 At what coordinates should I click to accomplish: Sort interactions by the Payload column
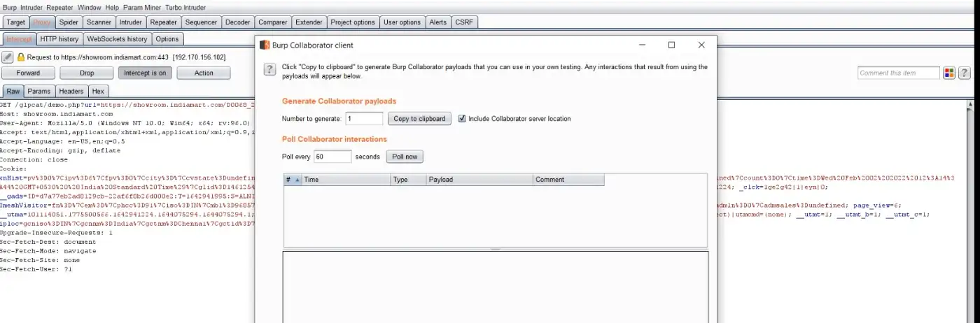(x=479, y=180)
